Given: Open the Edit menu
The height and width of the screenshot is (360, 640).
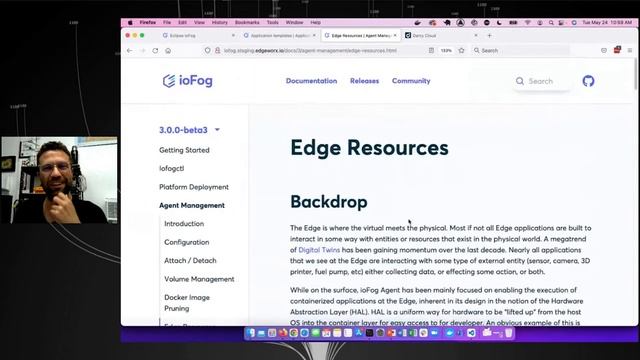Looking at the screenshot, I should coord(182,23).
